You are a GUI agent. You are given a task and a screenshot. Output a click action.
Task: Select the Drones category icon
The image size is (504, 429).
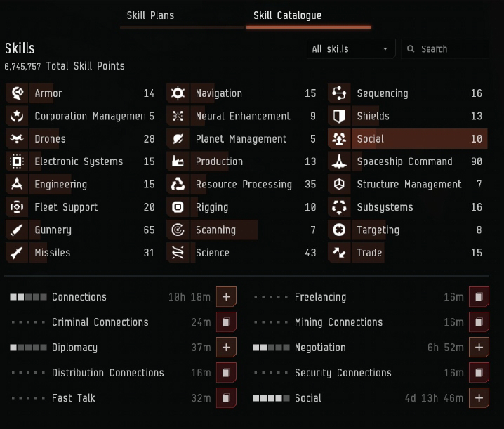pyautogui.click(x=15, y=139)
